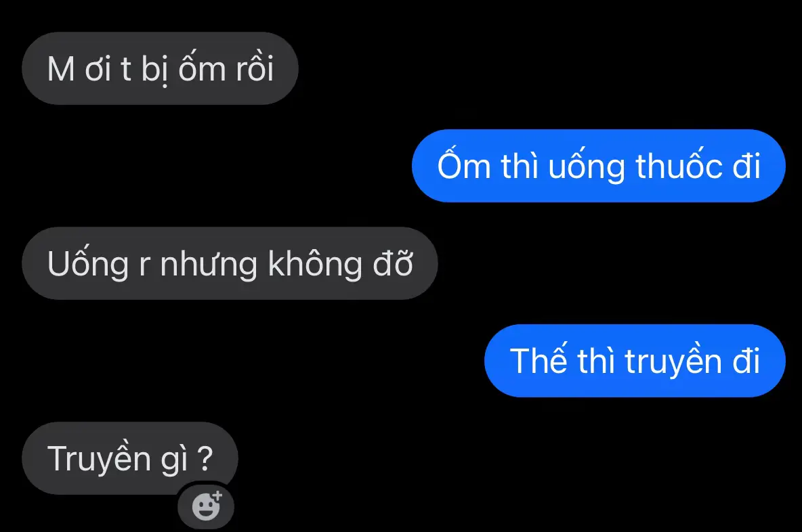Screen dimensions: 802x532
Task: Click the word "Ốm" starting the blue bubble
Action: click(464, 165)
